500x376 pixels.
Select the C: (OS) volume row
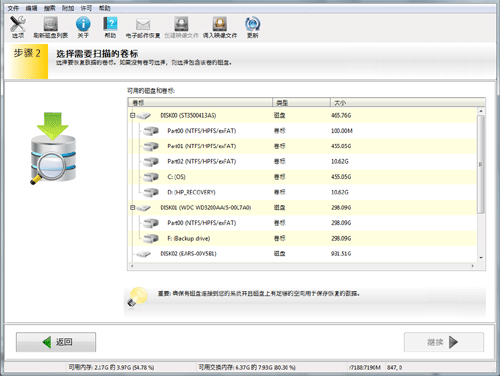302,177
